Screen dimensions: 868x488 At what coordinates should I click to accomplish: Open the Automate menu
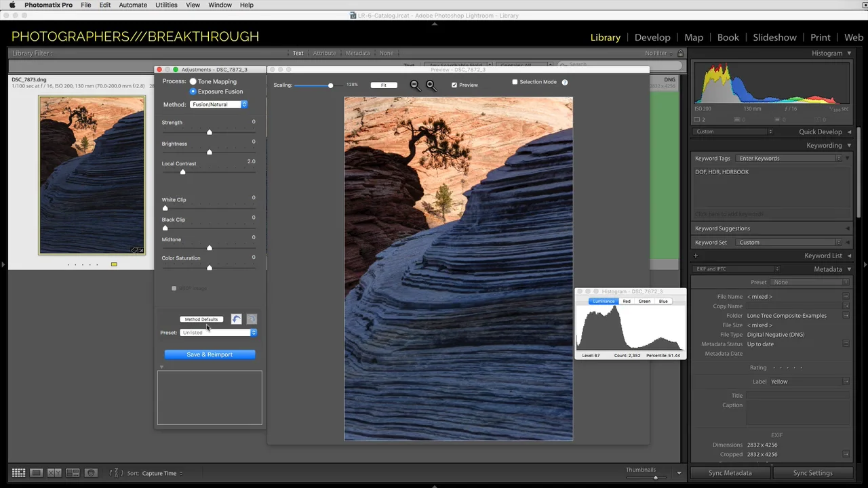133,5
